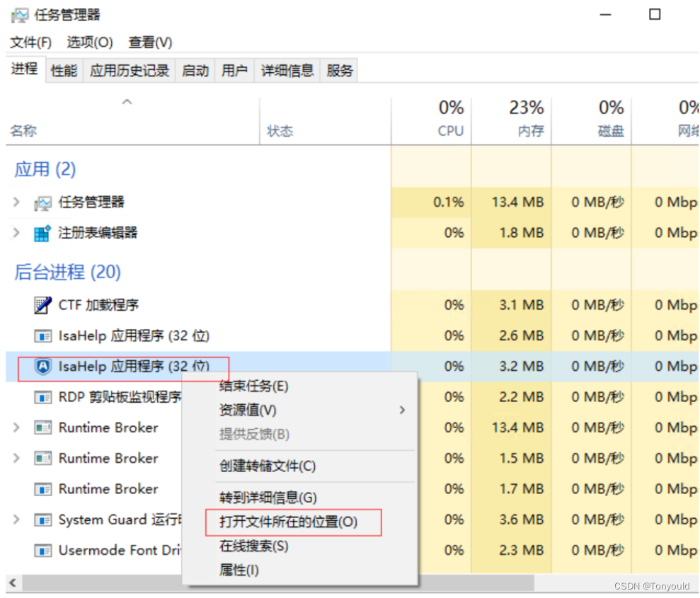Screen dimensions: 700x598
Task: Click the shield icon of highlighted IsaHelp process
Action: click(44, 366)
